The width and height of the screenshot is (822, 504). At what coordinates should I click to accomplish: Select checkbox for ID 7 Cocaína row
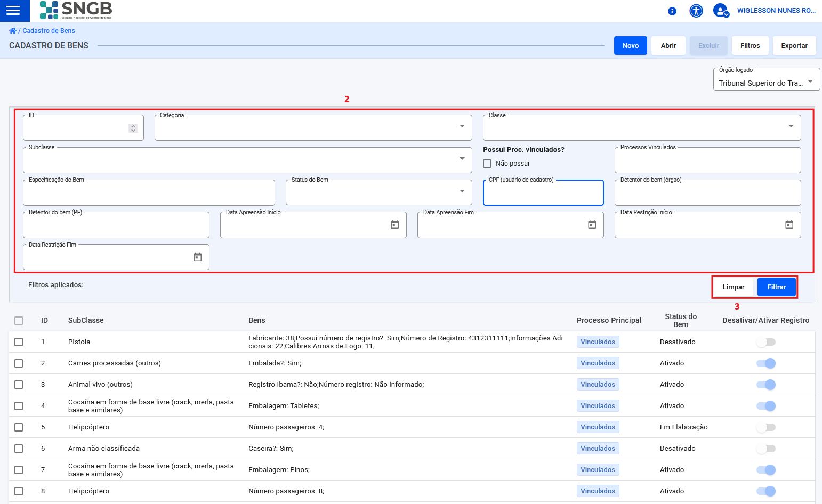click(x=19, y=470)
